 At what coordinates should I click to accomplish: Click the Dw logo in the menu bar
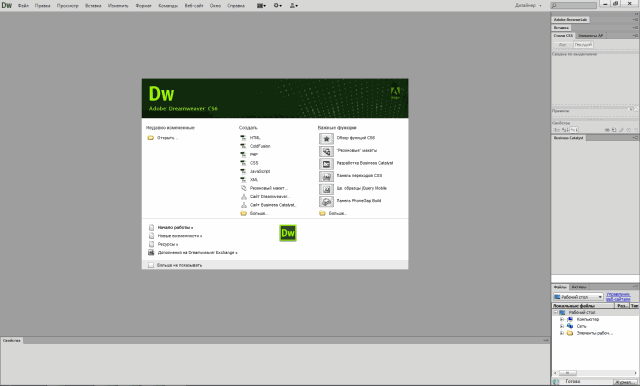pyautogui.click(x=7, y=5)
